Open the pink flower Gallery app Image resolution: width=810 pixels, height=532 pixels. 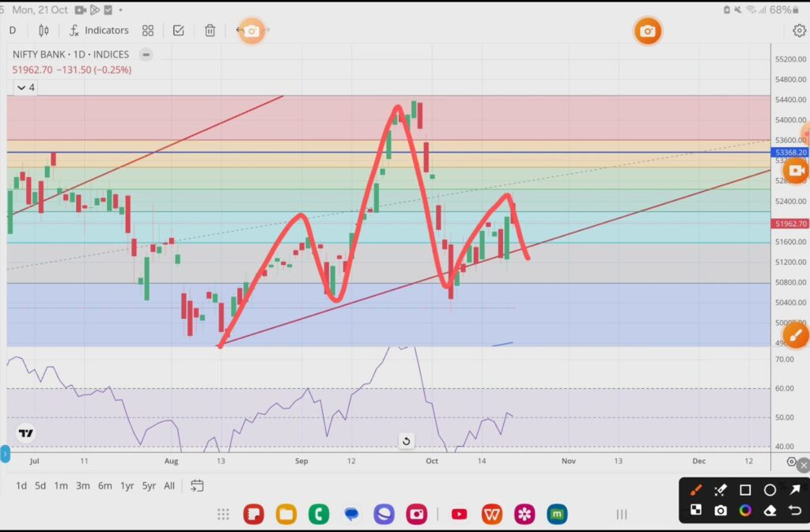[524, 514]
